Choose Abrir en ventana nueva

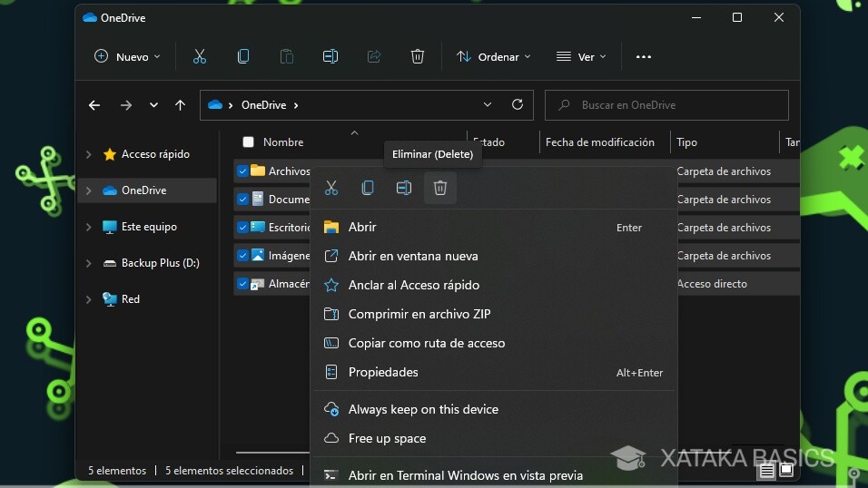coord(493,256)
